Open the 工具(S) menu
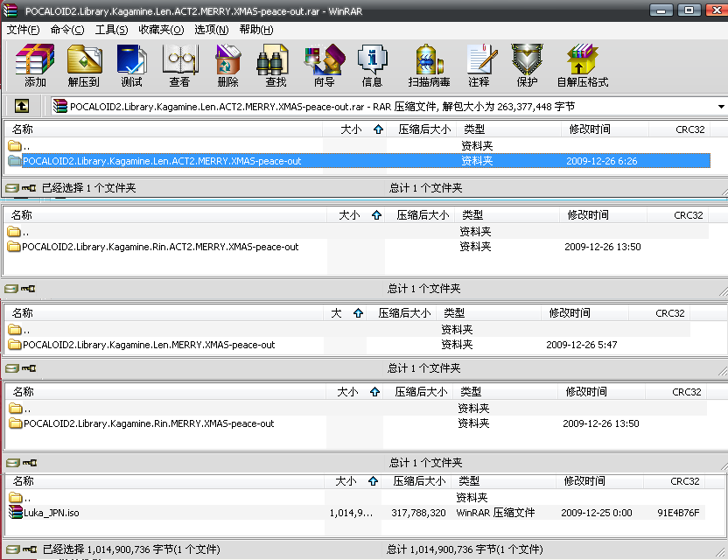The image size is (728, 560). tap(111, 30)
